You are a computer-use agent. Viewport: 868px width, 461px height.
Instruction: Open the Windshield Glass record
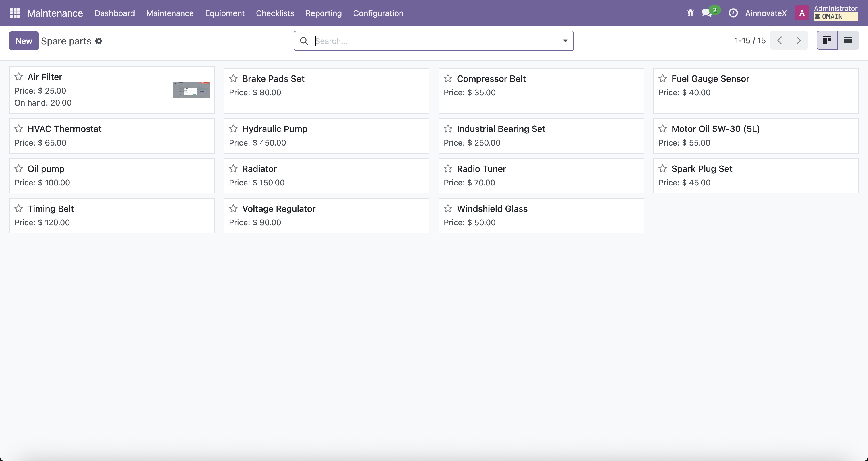(x=492, y=209)
